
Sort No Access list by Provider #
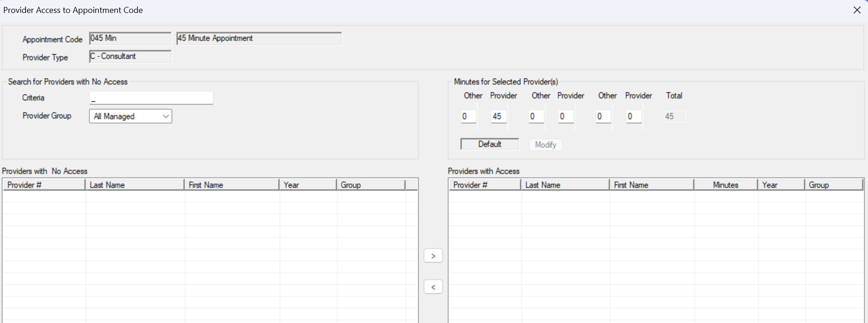pyautogui.click(x=44, y=185)
